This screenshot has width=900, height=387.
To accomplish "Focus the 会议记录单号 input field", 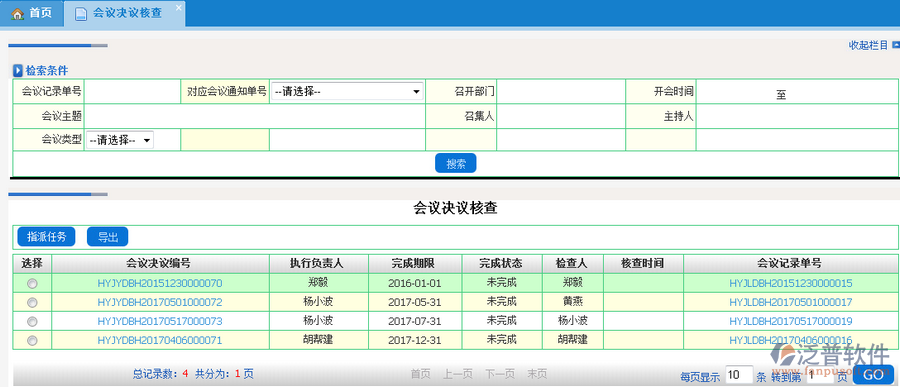I will (x=133, y=91).
